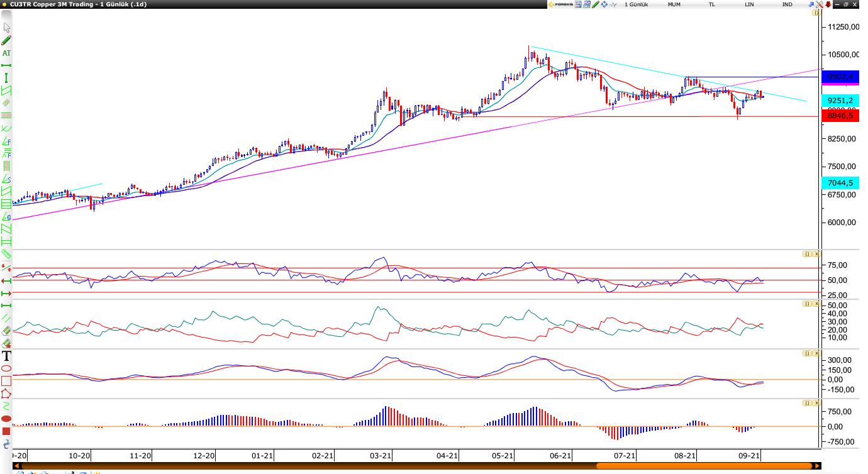Open the indicator list icon in toolbar
Screen dimensions: 868x474
[578, 4]
